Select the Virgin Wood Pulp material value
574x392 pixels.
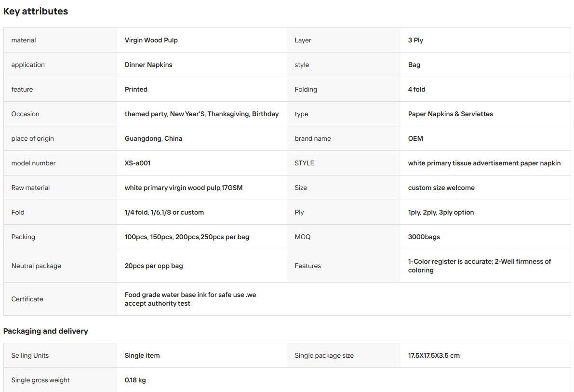click(151, 41)
